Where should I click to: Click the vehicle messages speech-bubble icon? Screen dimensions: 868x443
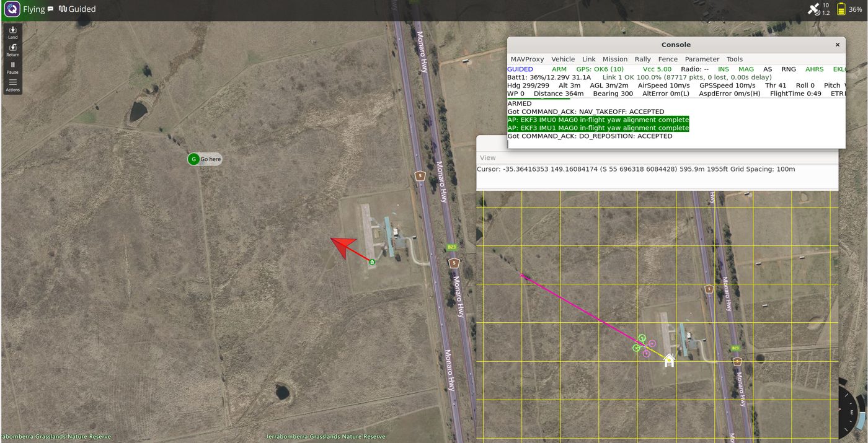click(x=50, y=9)
